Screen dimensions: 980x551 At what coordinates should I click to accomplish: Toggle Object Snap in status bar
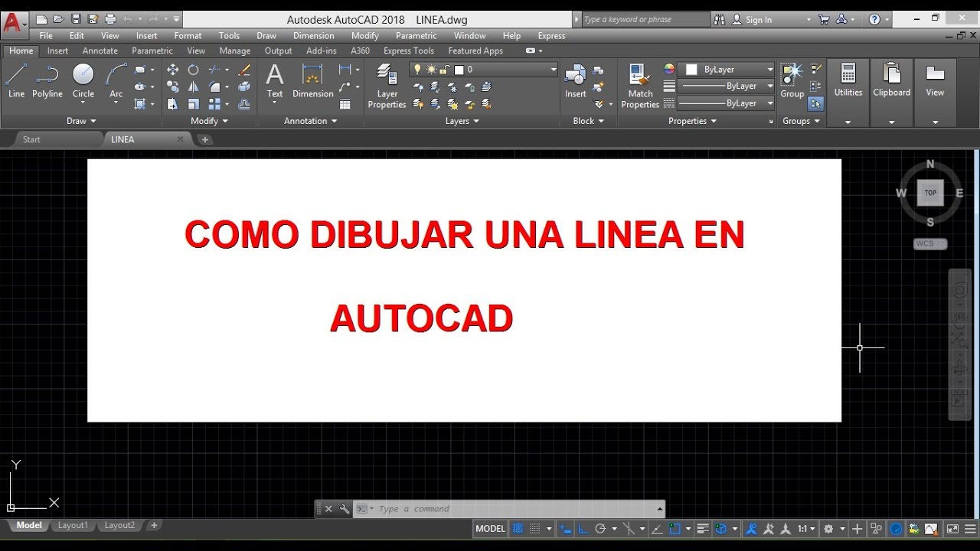pos(675,528)
